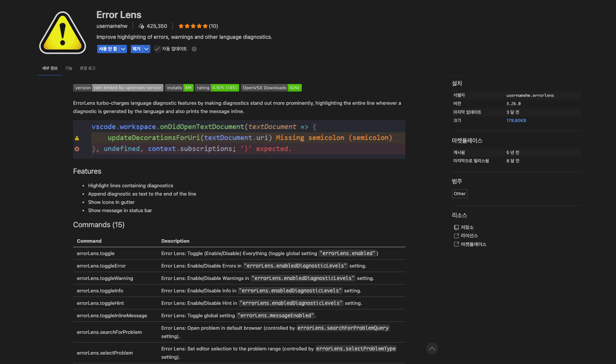Open the repository (저장소) resource link
Screen dimensions: 616x364
[x=467, y=227]
